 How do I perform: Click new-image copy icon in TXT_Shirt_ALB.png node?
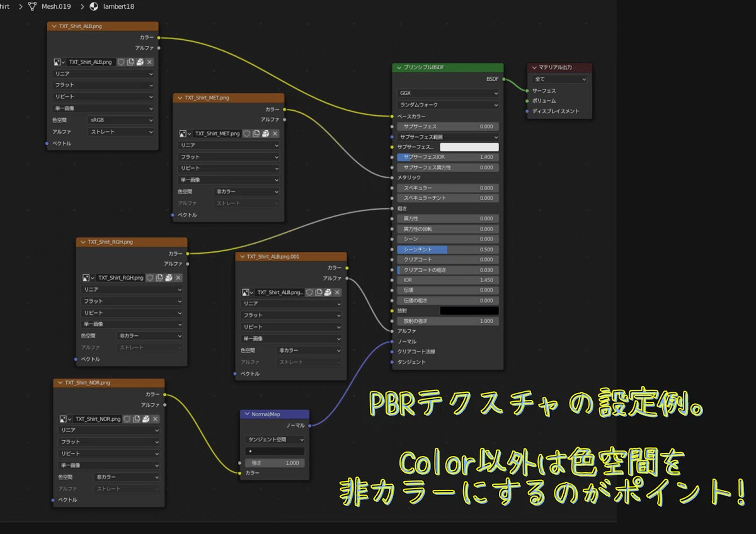130,62
